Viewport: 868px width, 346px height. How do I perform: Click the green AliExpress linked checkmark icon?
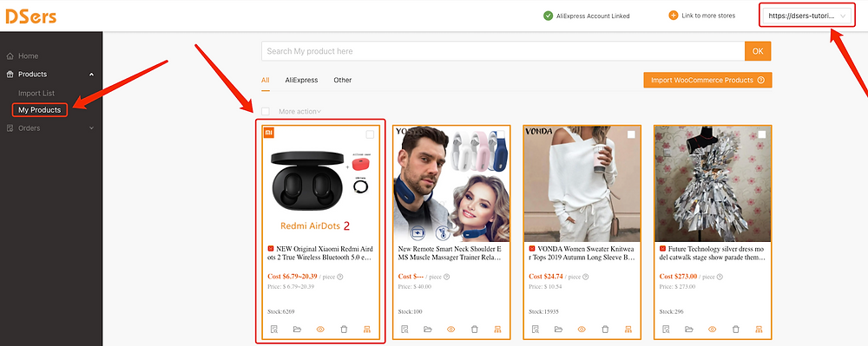548,16
